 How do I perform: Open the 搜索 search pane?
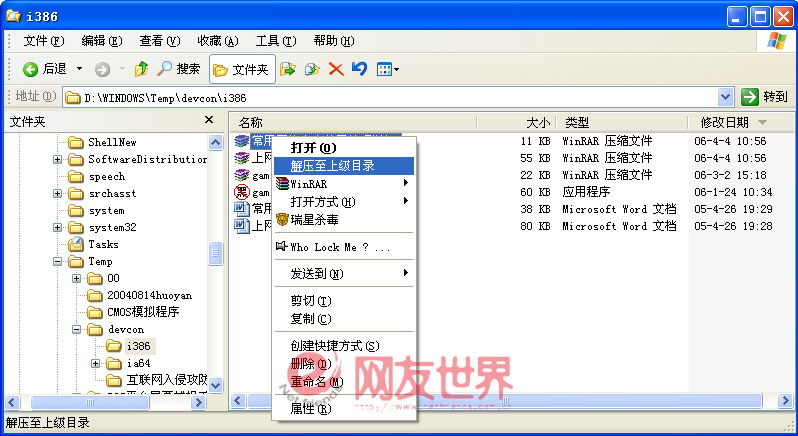pos(179,69)
